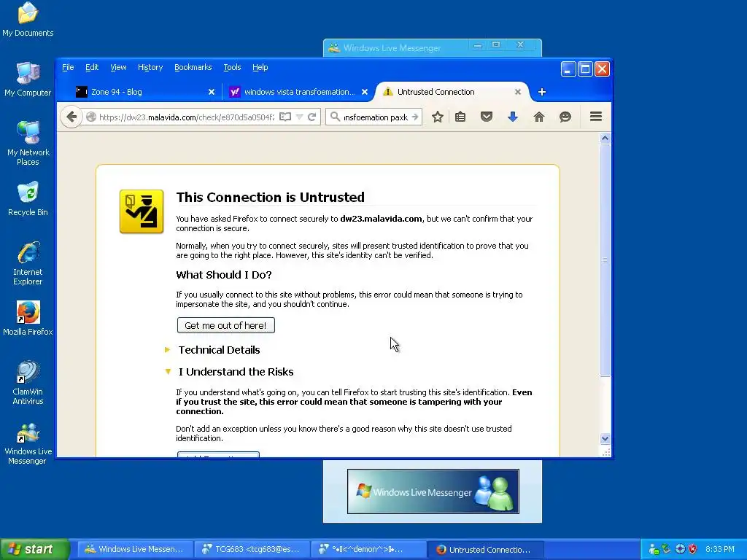Open the Tools menu
The height and width of the screenshot is (560, 747).
click(x=232, y=67)
